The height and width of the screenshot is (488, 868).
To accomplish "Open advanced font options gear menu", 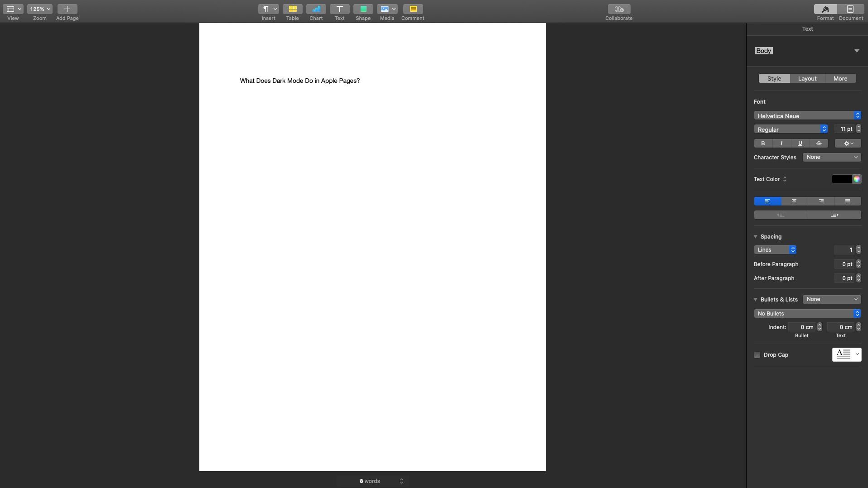I will tap(848, 144).
